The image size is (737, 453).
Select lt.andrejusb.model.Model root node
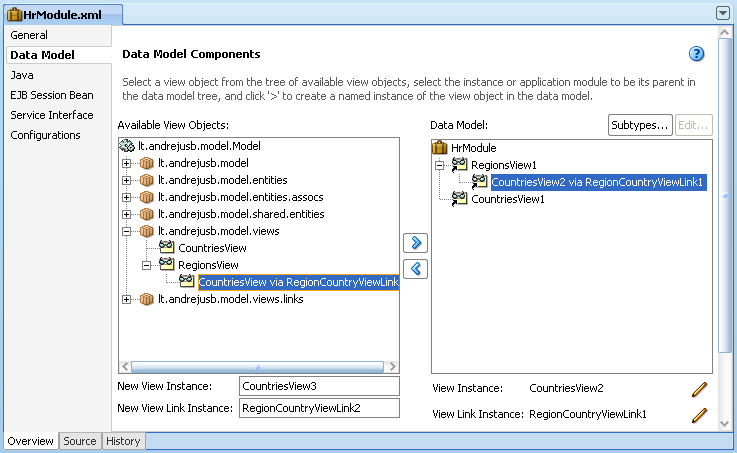pyautogui.click(x=199, y=146)
